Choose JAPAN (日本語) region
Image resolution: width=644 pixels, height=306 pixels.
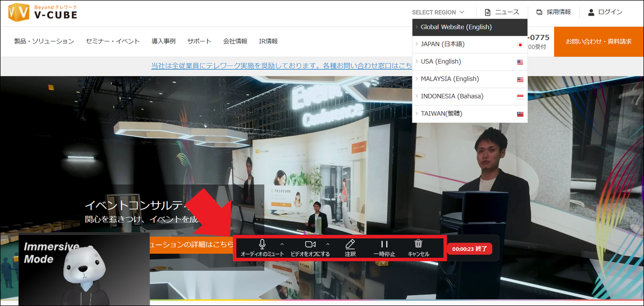(x=470, y=44)
